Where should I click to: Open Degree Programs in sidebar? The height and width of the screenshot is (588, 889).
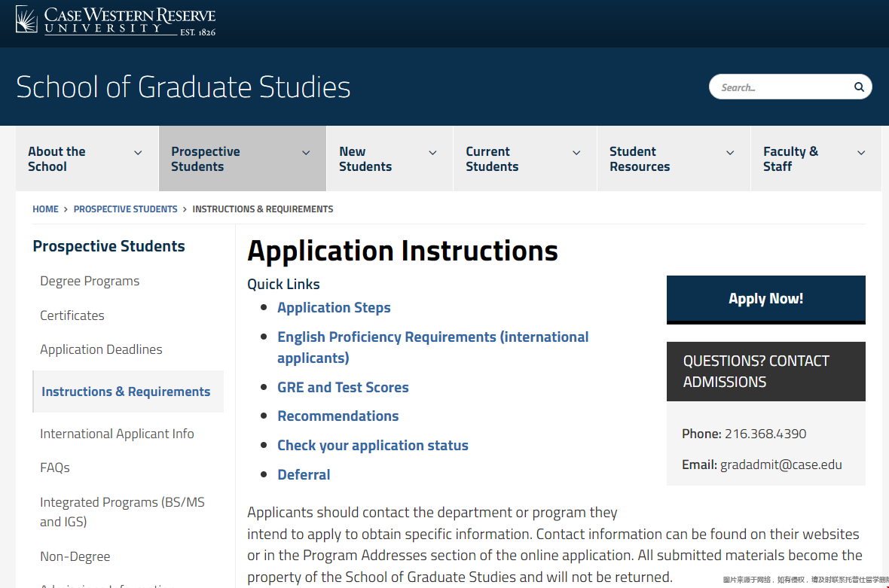pos(90,281)
